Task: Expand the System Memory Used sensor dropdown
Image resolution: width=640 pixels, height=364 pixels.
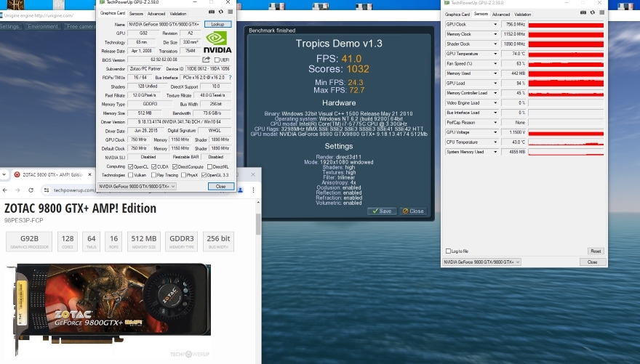Action: [495, 152]
